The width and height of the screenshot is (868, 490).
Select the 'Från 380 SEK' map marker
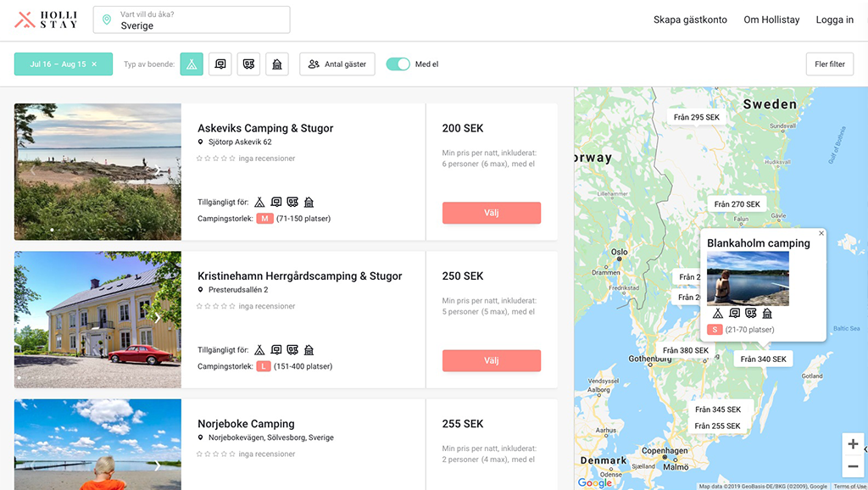click(x=686, y=350)
